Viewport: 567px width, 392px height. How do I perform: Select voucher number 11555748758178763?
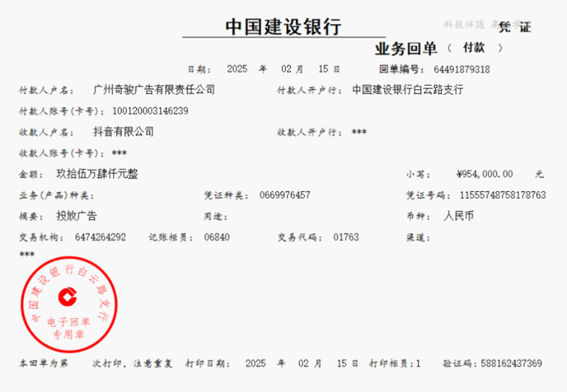(x=503, y=195)
